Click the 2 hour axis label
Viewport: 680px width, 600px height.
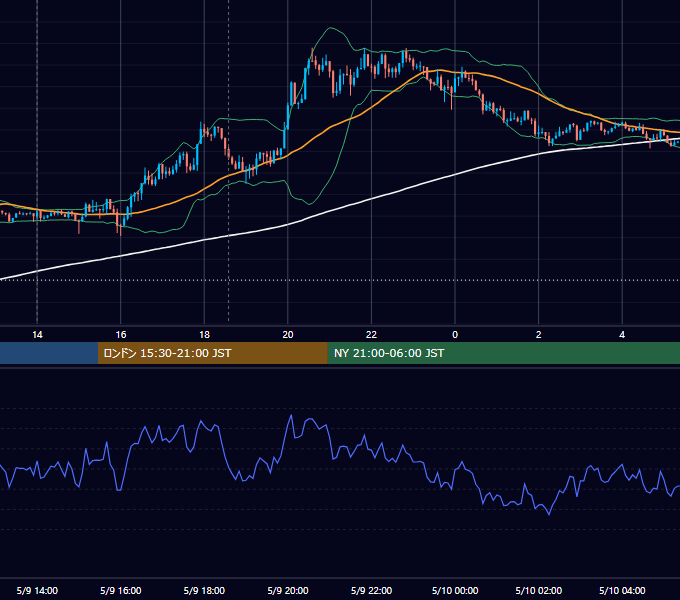[539, 335]
